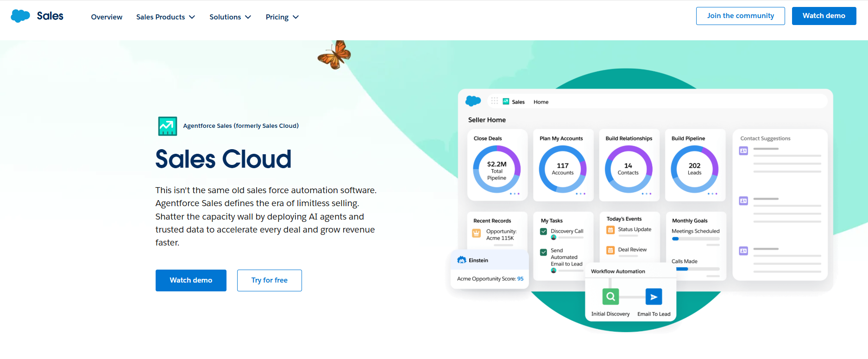Click the Agentforce Sales chart icon
Screen dimensions: 868x359
click(167, 126)
